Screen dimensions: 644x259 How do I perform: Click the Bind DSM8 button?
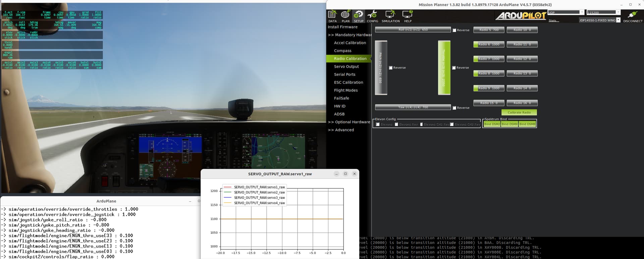[527, 124]
